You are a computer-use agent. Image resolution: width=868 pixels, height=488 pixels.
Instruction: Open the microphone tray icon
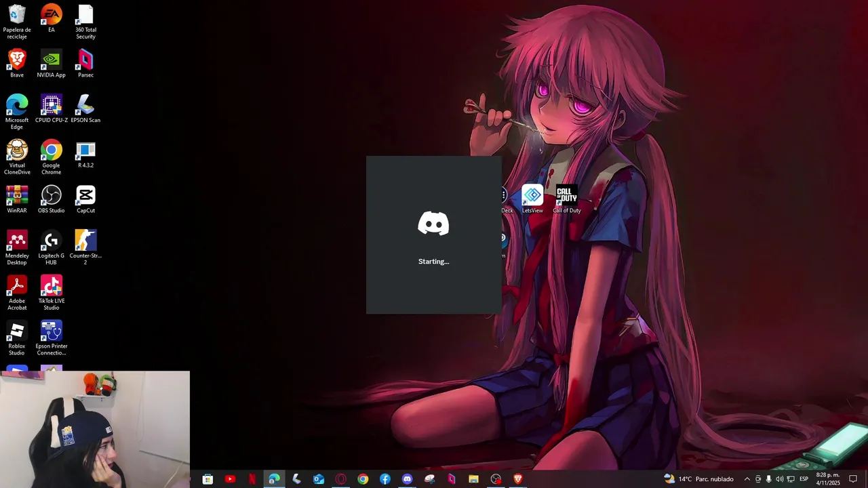(768, 479)
